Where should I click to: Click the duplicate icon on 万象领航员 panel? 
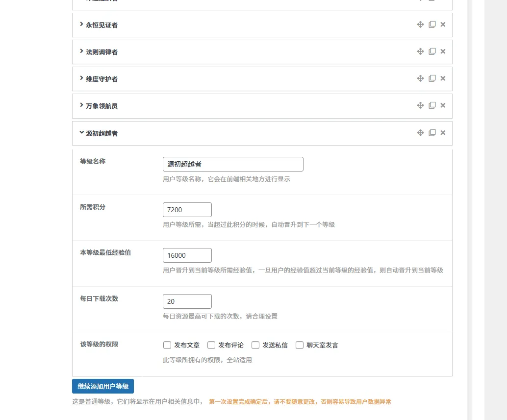coord(432,105)
